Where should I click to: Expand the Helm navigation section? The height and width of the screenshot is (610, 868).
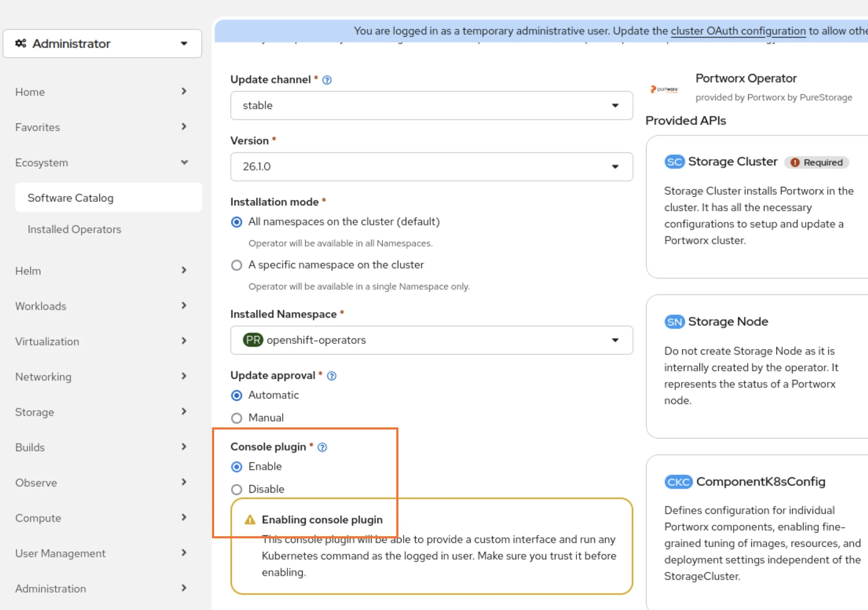coord(102,271)
